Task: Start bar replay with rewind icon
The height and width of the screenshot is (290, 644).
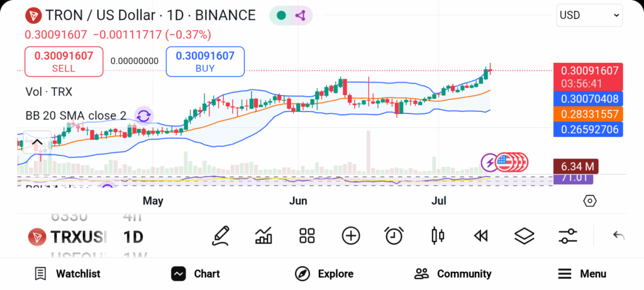Action: 480,236
